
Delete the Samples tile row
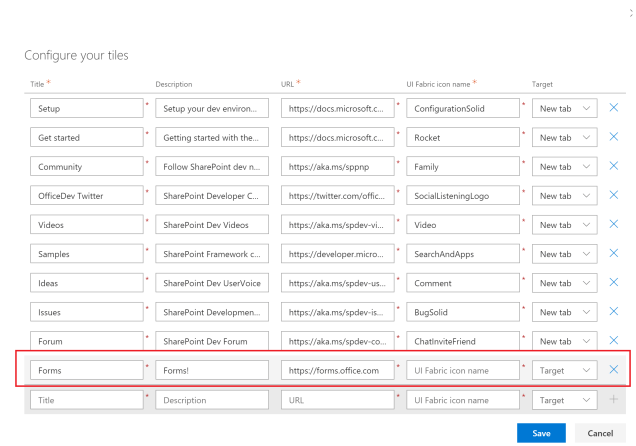click(x=614, y=254)
